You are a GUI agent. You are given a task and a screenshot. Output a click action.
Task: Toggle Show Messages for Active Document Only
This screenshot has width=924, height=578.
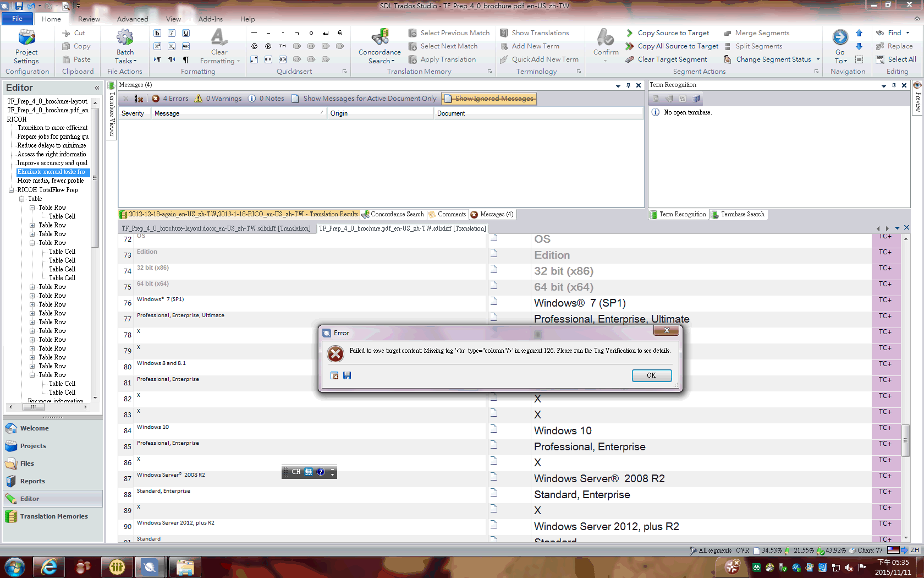[x=364, y=99]
